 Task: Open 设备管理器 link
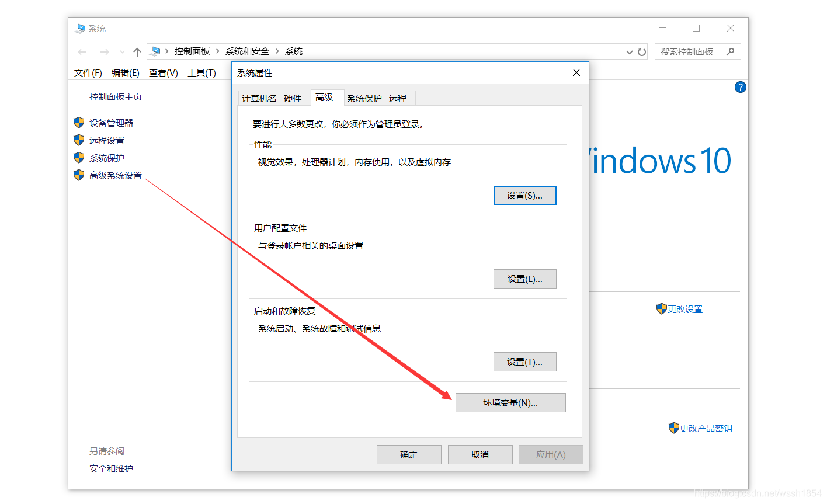[x=112, y=123]
